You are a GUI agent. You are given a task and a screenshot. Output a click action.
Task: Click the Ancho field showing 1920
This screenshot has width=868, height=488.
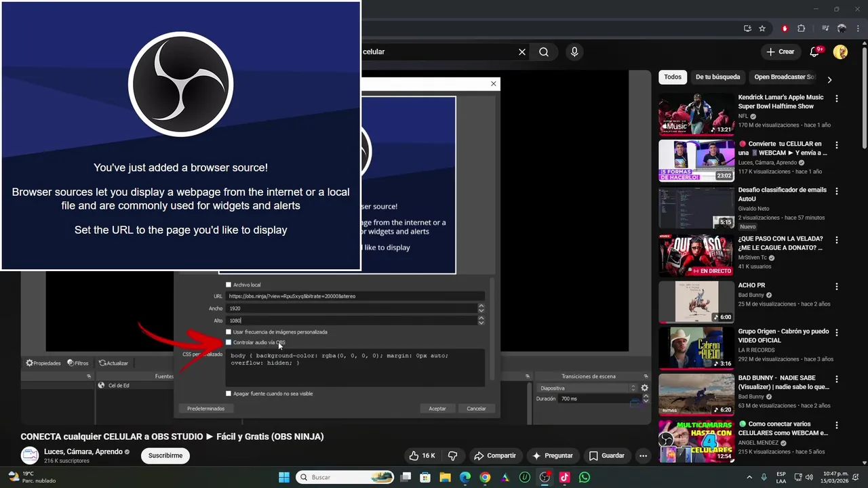click(352, 308)
